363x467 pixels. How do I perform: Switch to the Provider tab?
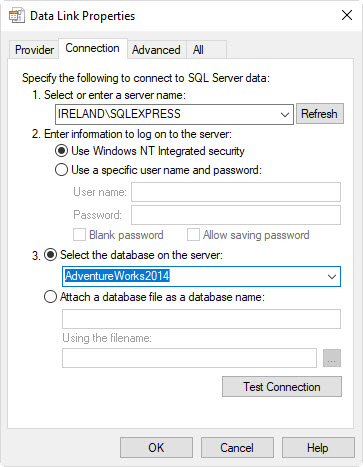[34, 50]
